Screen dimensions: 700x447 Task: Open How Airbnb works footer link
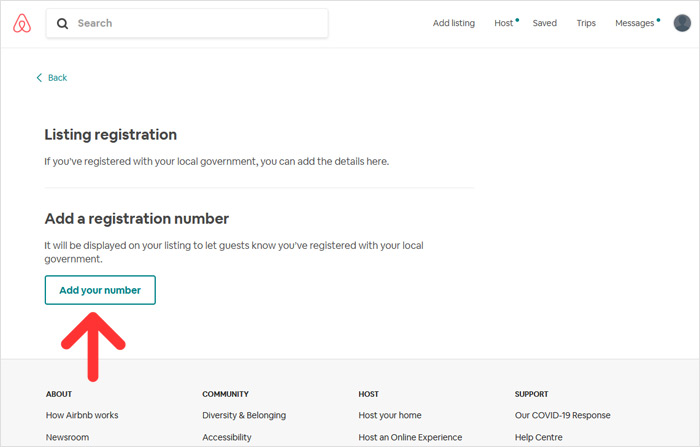click(82, 415)
